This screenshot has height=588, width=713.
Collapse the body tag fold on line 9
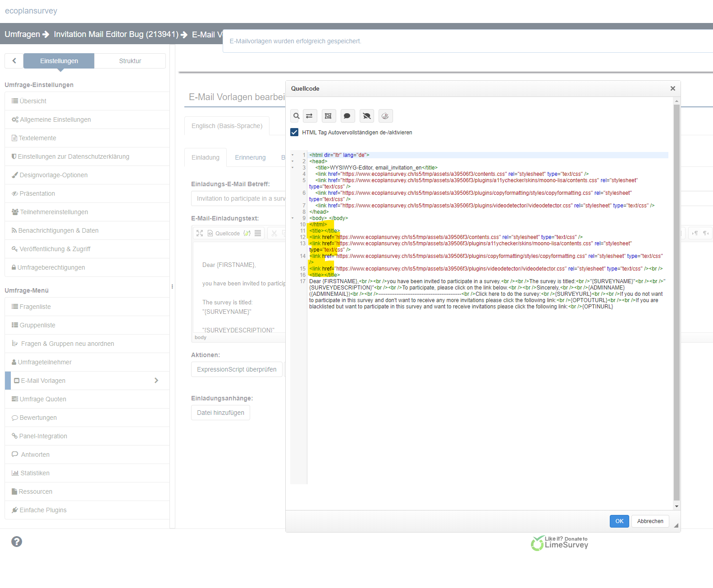pyautogui.click(x=293, y=218)
